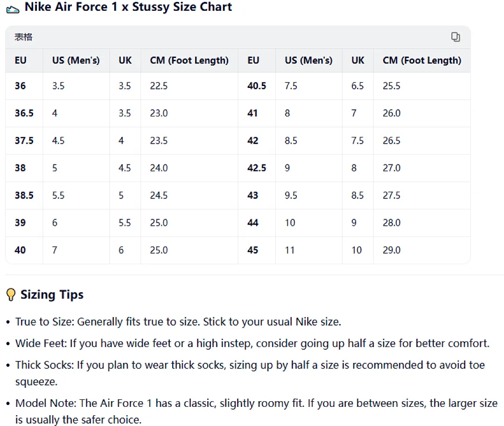Click the sneaker icon beside the title
Image resolution: width=504 pixels, height=426 pixels.
pyautogui.click(x=13, y=9)
